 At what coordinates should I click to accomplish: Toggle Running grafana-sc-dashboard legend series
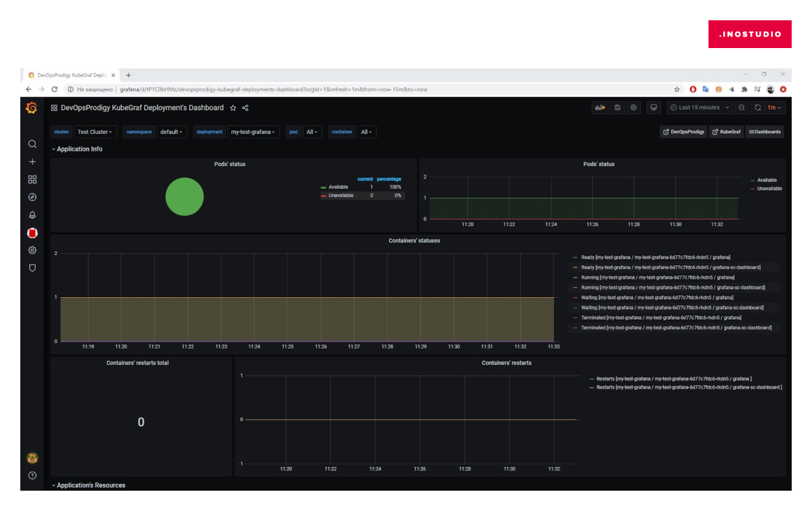[x=673, y=288]
